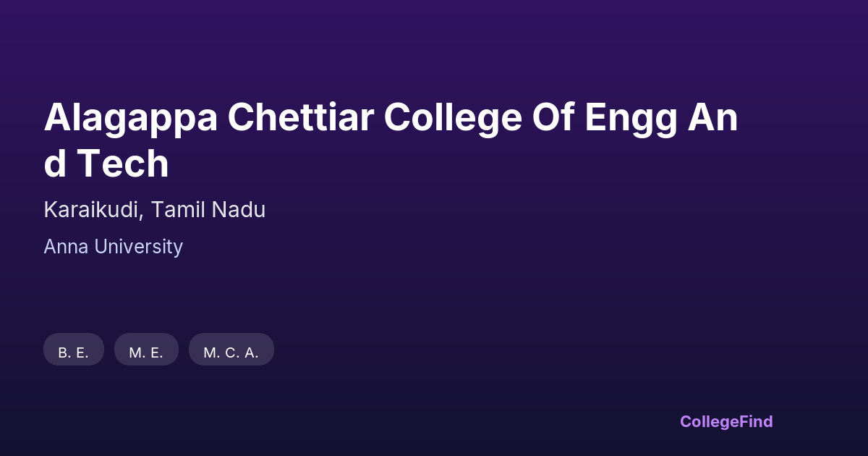868x456 pixels.
Task: Click the letter d starting second title line
Action: [55, 164]
